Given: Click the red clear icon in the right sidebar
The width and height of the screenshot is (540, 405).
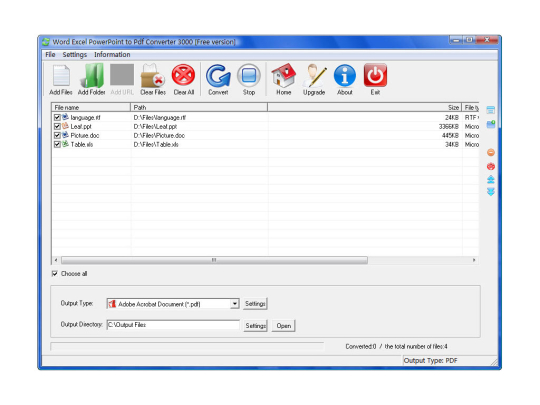Looking at the screenshot, I should [x=491, y=166].
